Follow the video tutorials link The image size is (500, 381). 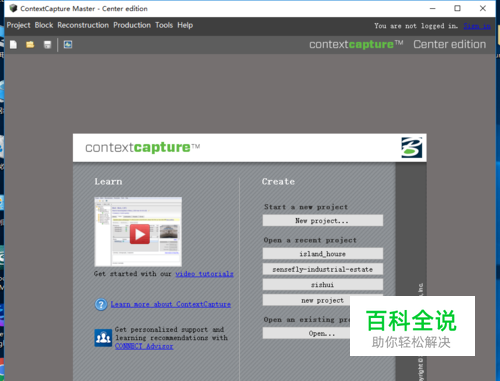[204, 274]
